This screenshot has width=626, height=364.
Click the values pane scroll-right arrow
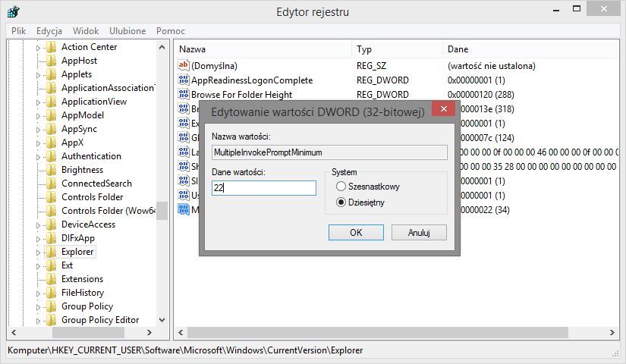[x=612, y=332]
